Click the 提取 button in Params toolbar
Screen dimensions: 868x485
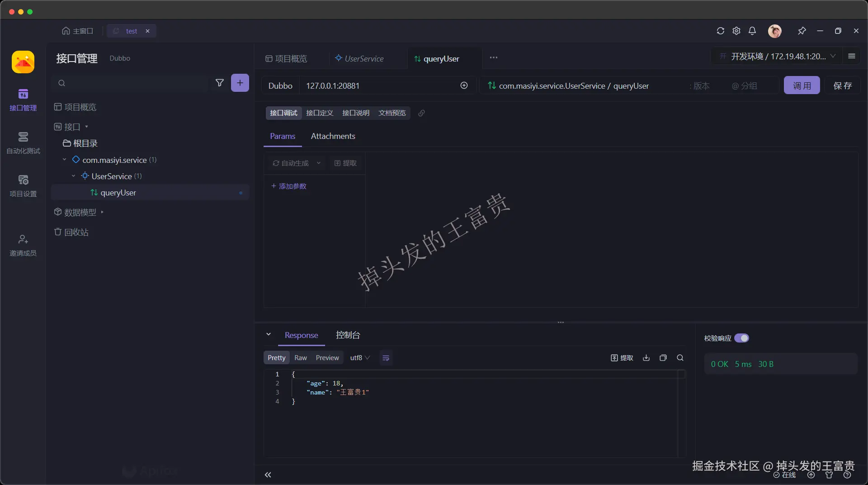click(345, 163)
